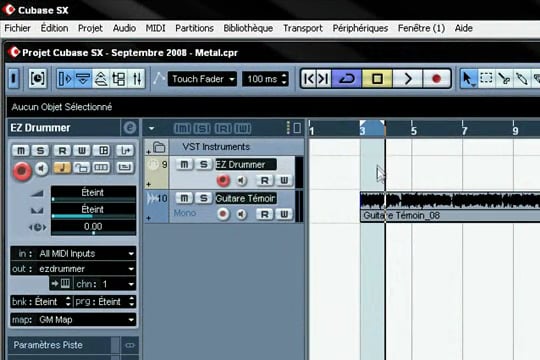Select the Split scissors tool
The image size is (540, 360).
(504, 79)
